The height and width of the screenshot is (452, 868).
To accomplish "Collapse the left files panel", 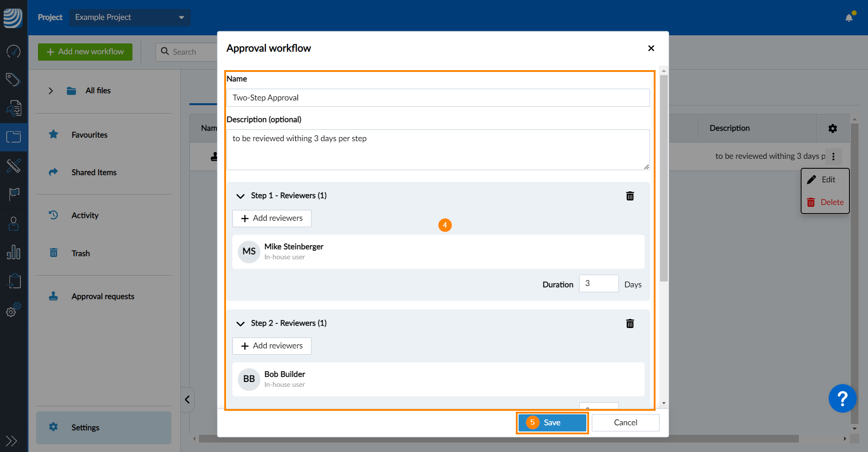I will click(x=187, y=400).
